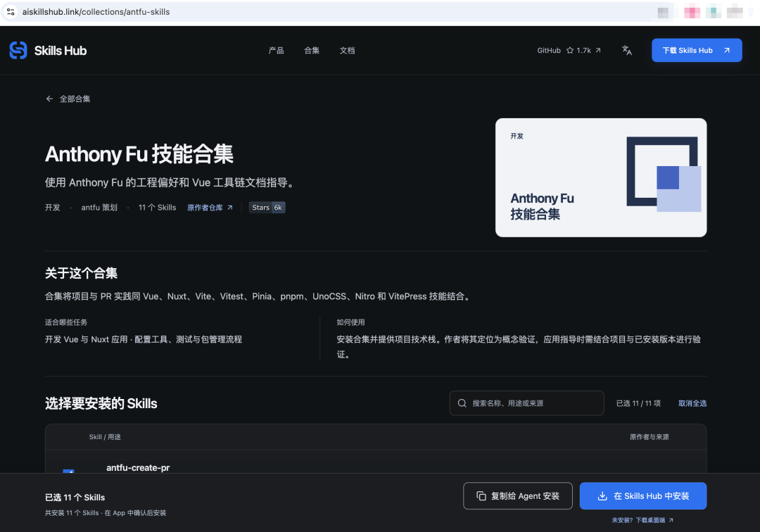Screen dimensions: 760x532
Task: Click 复制给 Agent 安装 button
Action: [x=518, y=495]
